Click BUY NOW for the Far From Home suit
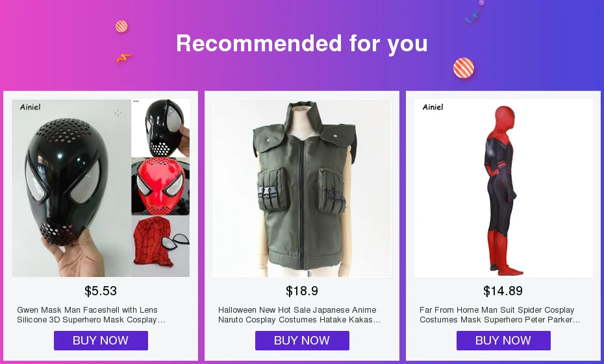Image resolution: width=604 pixels, height=364 pixels. click(503, 341)
